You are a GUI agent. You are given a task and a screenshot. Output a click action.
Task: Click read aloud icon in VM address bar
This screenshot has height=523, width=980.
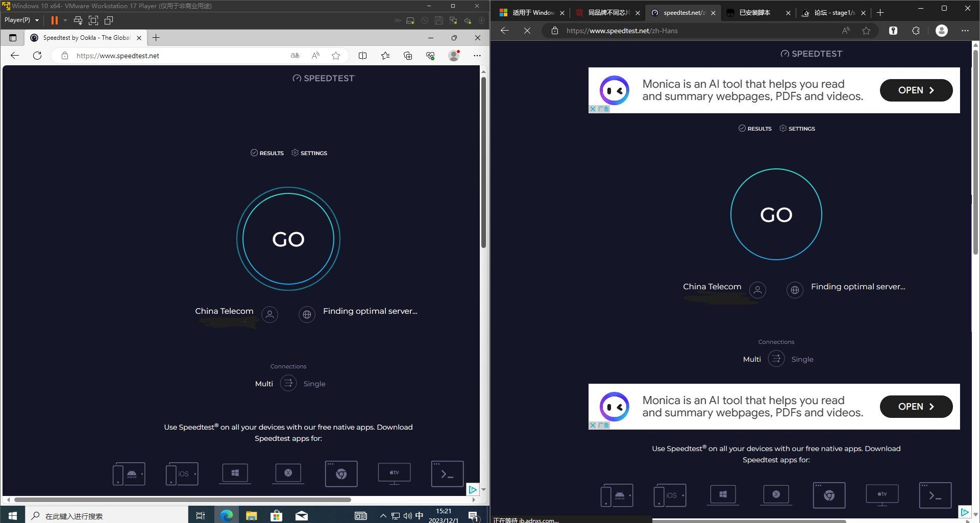tap(315, 56)
